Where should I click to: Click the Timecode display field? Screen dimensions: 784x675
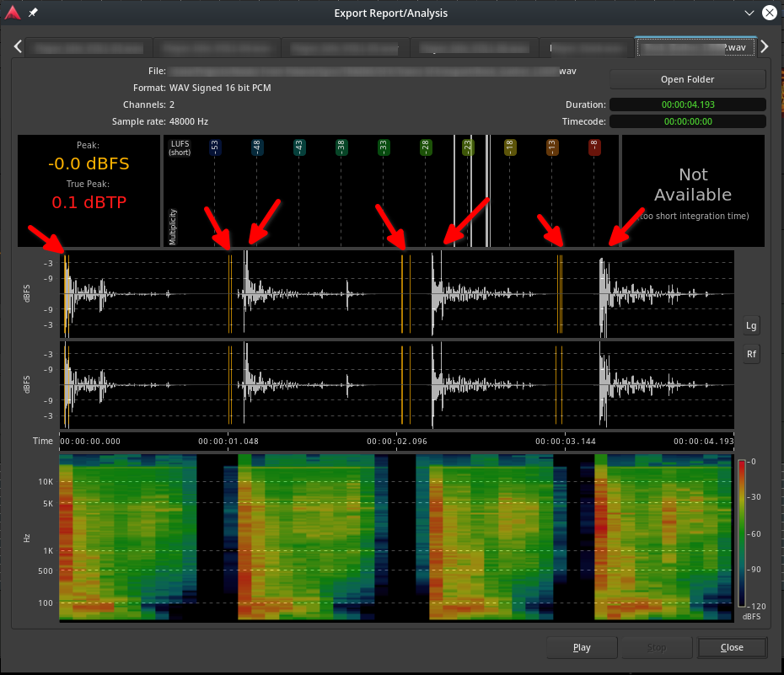pyautogui.click(x=687, y=121)
